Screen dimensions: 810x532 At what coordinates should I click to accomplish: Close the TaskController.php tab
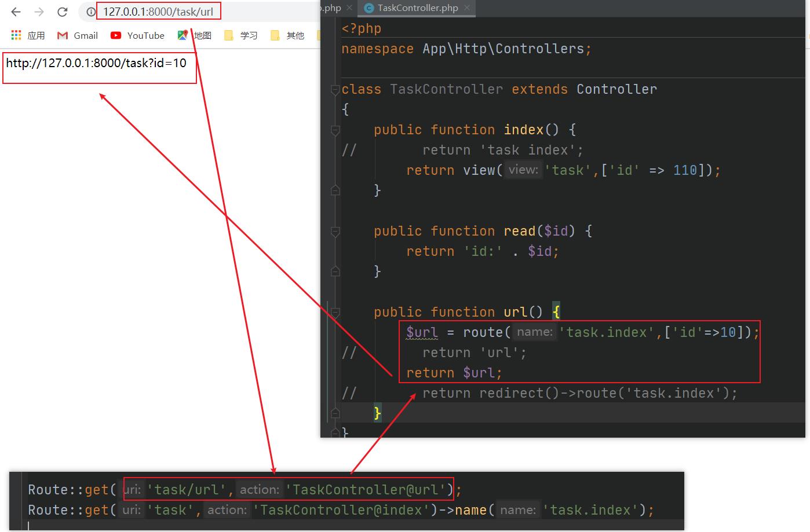[467, 8]
